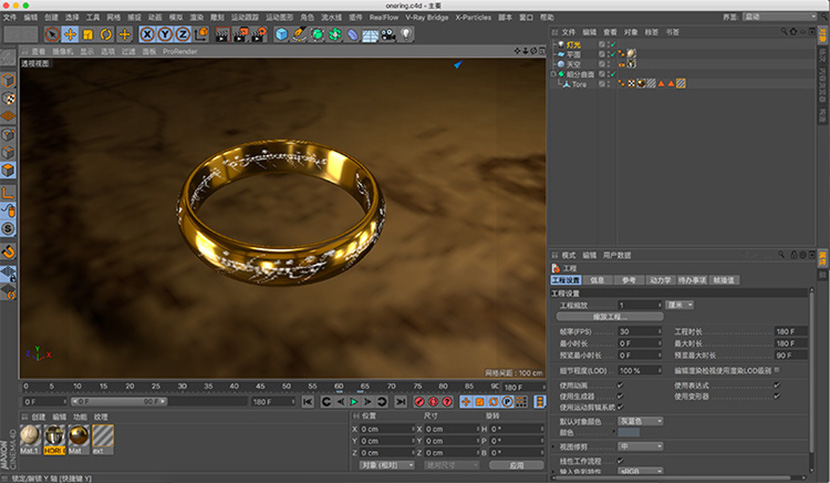
Task: Toggle the 使用表达式 checkbox
Action: tap(777, 385)
